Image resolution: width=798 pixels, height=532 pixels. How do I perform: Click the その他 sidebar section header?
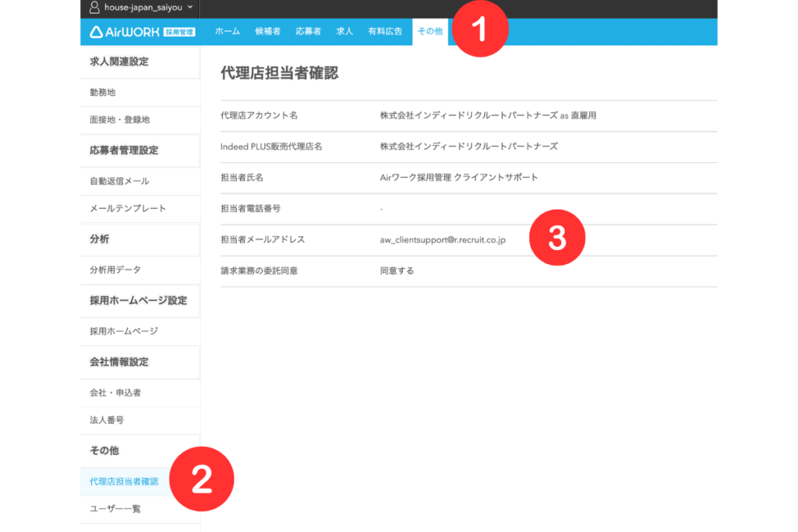(x=104, y=451)
